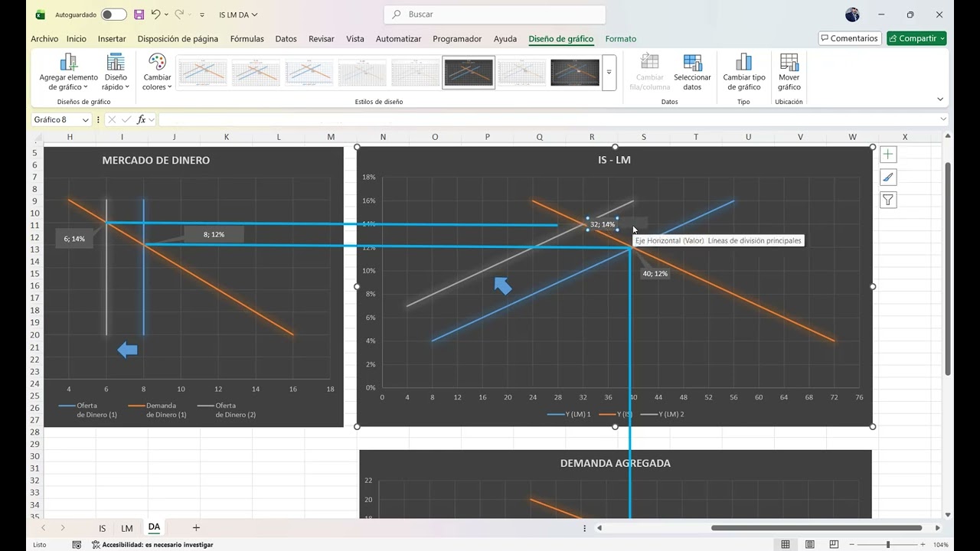The height and width of the screenshot is (551, 980).
Task: Toggle the Autoguardado switch
Action: [x=113, y=15]
